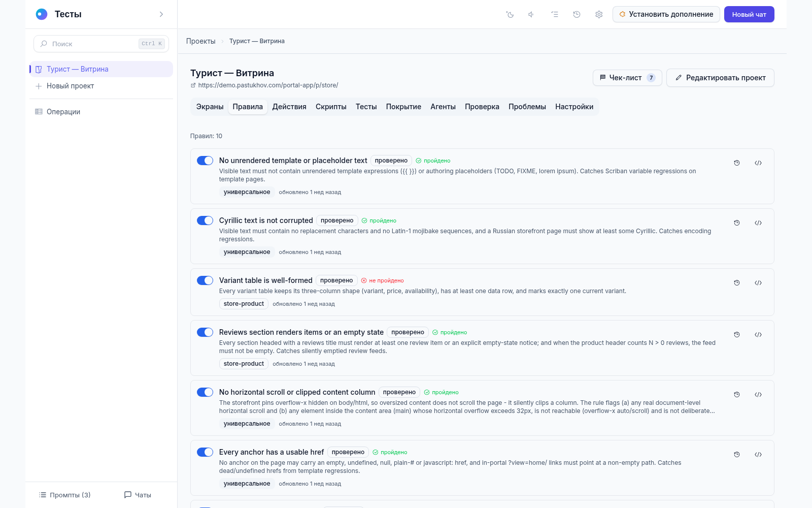Screen dimensions: 812x508
Task: View history of the anchor href rule
Action: pos(737,455)
